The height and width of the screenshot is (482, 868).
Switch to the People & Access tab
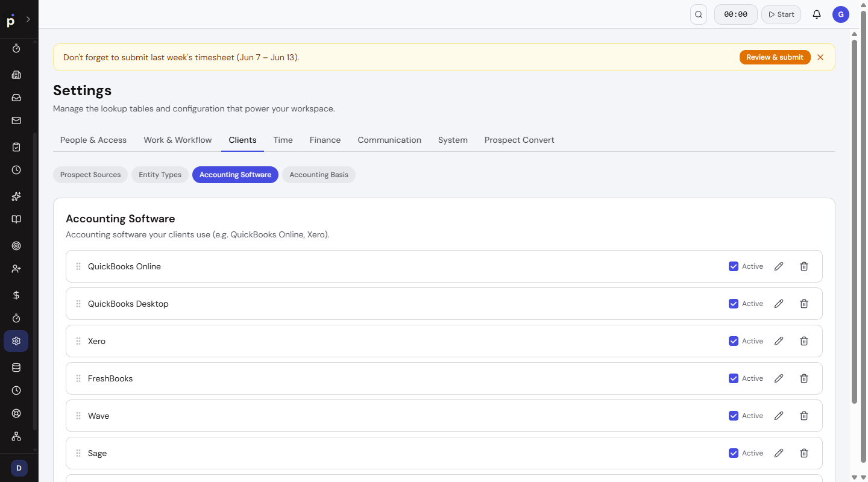point(93,140)
